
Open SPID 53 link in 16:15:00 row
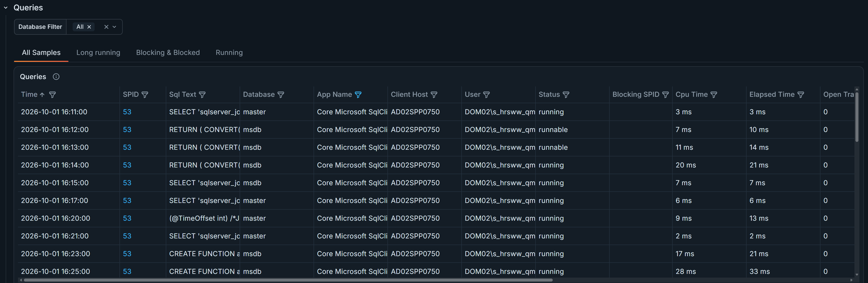[127, 183]
